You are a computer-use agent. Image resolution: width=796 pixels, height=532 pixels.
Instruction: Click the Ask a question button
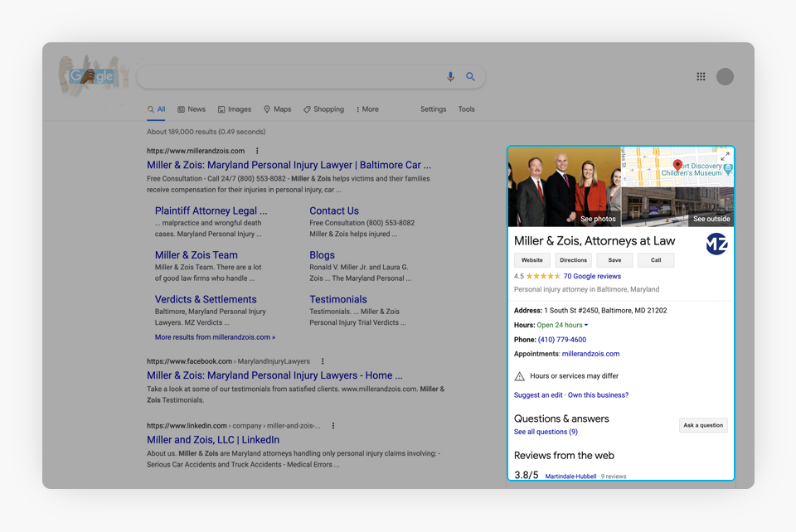[703, 425]
